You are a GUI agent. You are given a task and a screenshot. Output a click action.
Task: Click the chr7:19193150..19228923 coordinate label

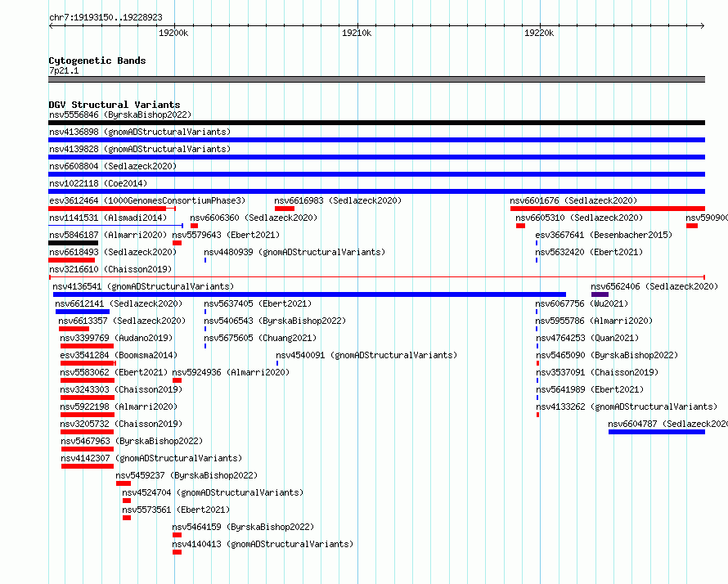click(106, 17)
